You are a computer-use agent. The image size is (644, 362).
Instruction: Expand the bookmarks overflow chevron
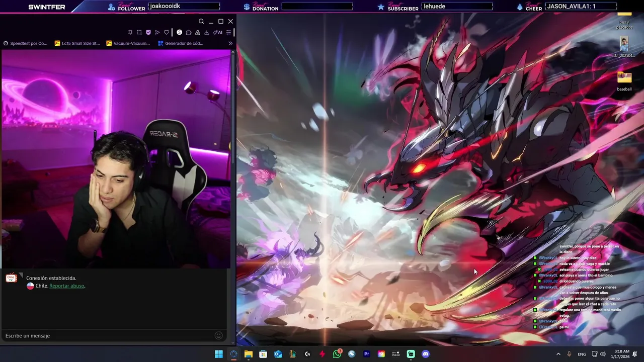(x=230, y=43)
